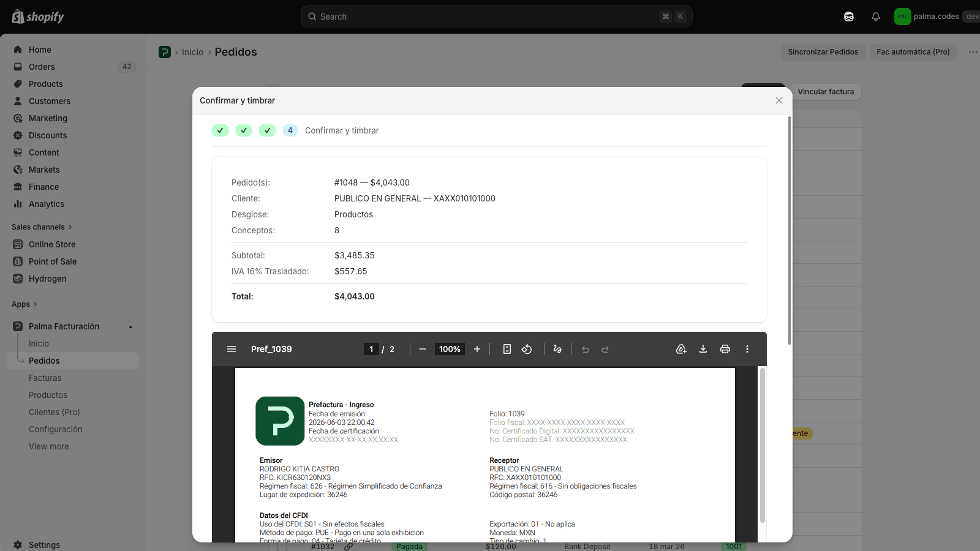Print the Pref_1039 PDF
Image resolution: width=980 pixels, height=551 pixels.
pyautogui.click(x=725, y=349)
